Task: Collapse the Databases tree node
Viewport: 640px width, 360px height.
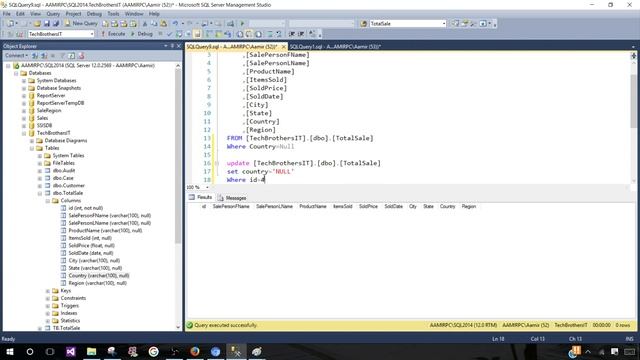Action: coord(16,73)
